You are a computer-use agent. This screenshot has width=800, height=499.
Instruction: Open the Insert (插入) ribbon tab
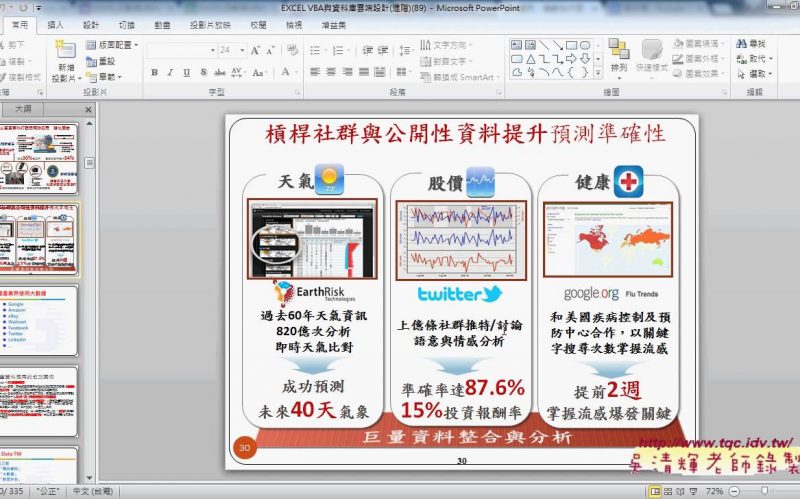[x=55, y=24]
